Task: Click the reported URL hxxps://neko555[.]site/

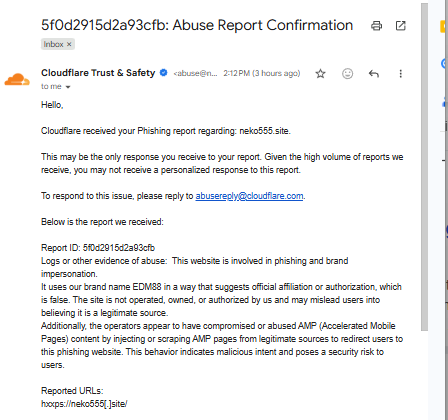Action: tap(84, 404)
